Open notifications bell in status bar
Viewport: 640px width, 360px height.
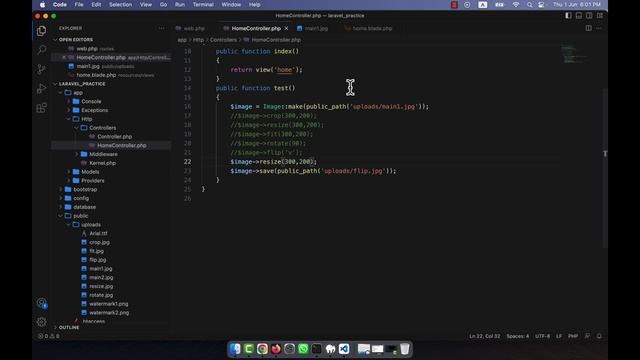(x=599, y=336)
